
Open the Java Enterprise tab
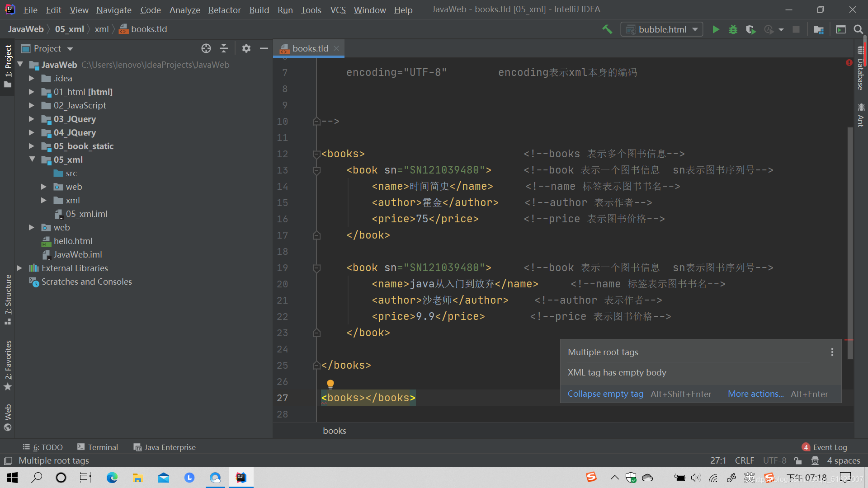[165, 447]
